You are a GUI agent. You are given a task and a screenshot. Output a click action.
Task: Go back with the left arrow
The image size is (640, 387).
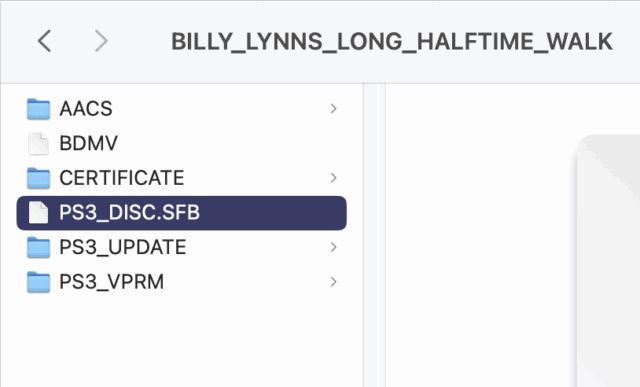[44, 41]
